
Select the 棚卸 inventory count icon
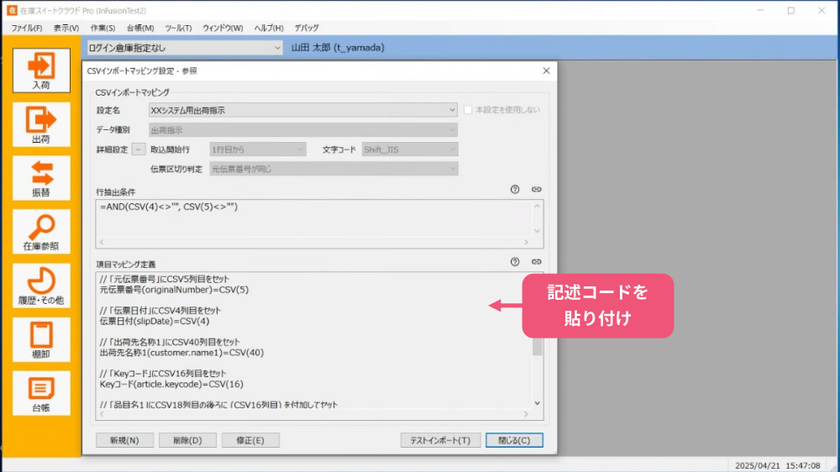click(41, 340)
